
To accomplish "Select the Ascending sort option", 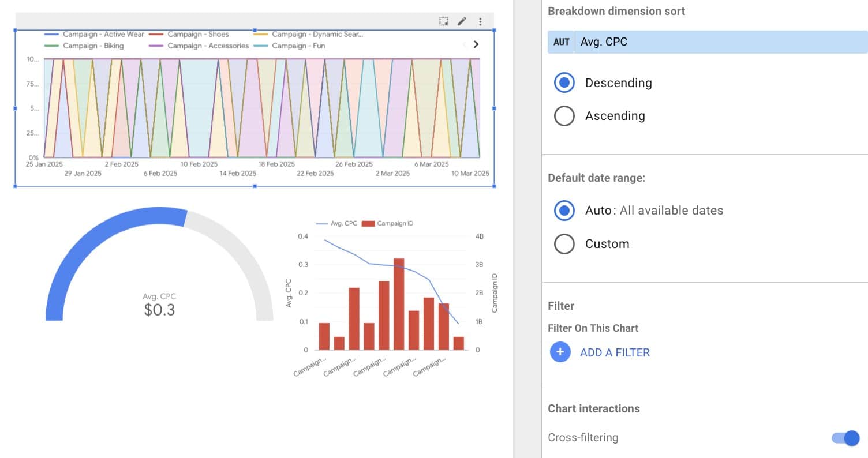I will point(564,116).
